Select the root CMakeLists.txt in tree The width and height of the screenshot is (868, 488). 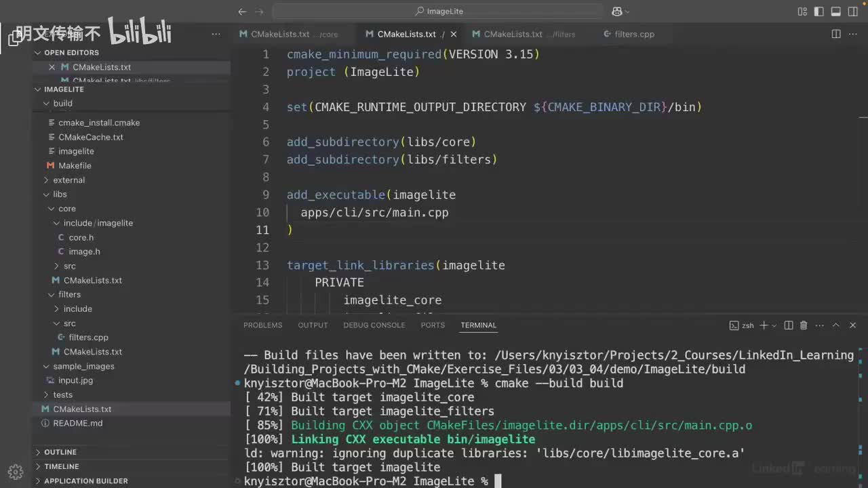[x=82, y=409]
